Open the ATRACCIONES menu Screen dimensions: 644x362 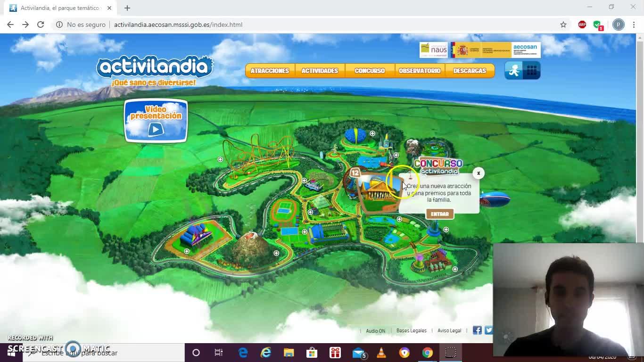(x=270, y=71)
